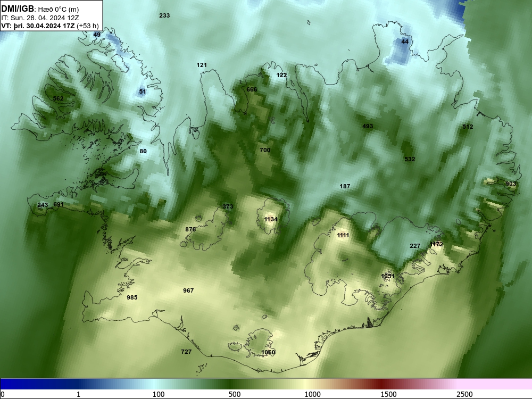Click the 2500 label on the color scale
Screen dimensions: 532x399
[x=464, y=394]
